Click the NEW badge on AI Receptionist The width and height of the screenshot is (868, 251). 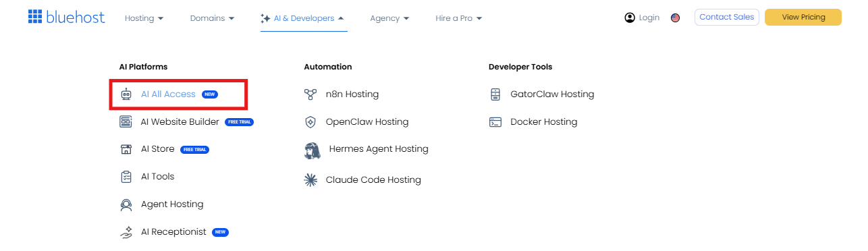[220, 232]
